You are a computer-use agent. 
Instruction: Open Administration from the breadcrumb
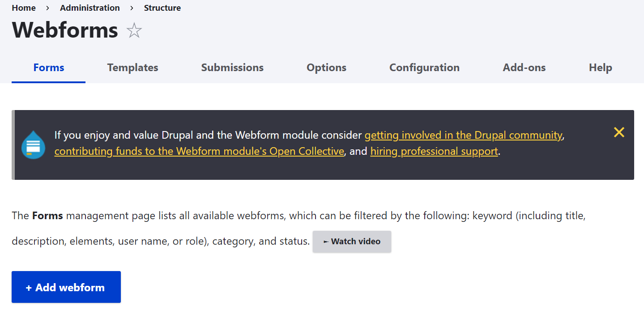tap(90, 8)
